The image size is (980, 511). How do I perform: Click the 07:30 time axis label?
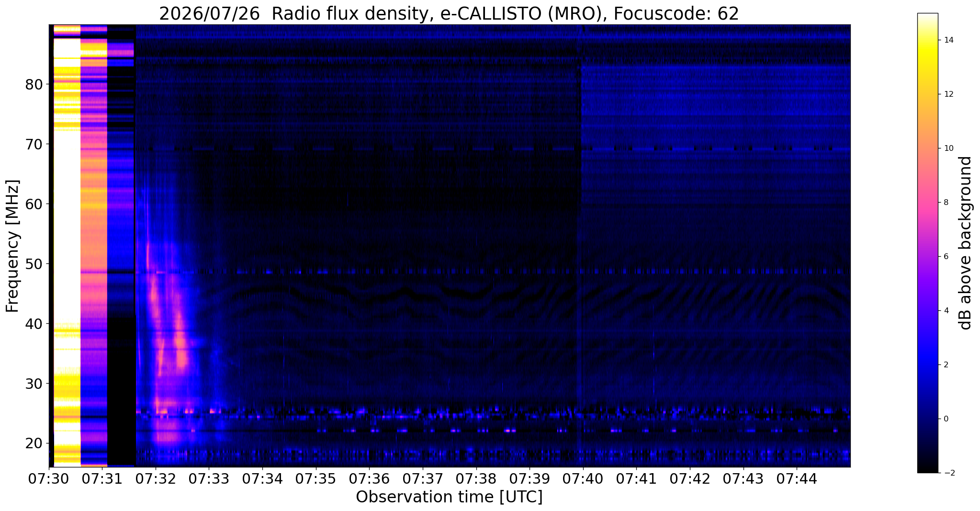[x=49, y=479]
